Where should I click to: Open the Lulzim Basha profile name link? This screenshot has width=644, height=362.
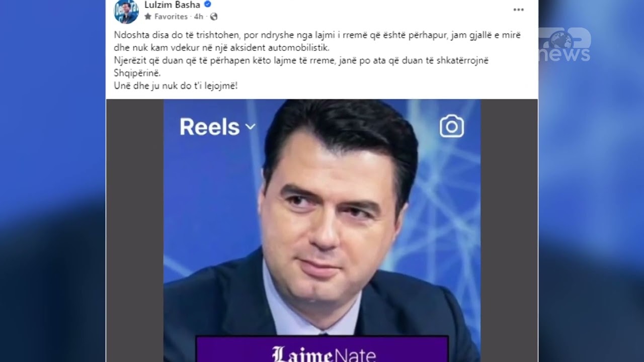(172, 5)
